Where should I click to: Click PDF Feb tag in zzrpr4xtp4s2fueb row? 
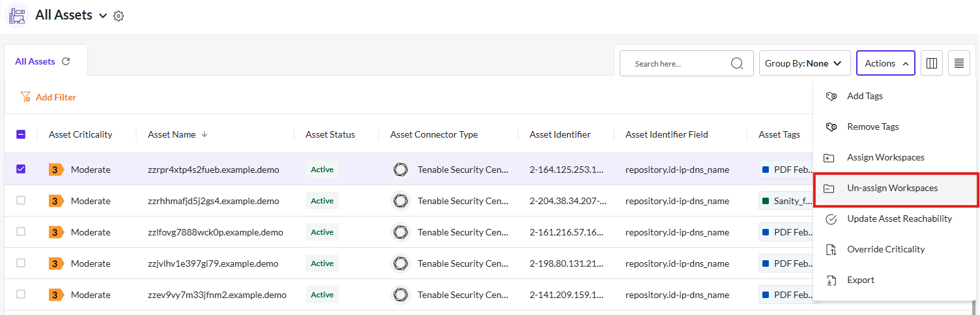coord(787,170)
